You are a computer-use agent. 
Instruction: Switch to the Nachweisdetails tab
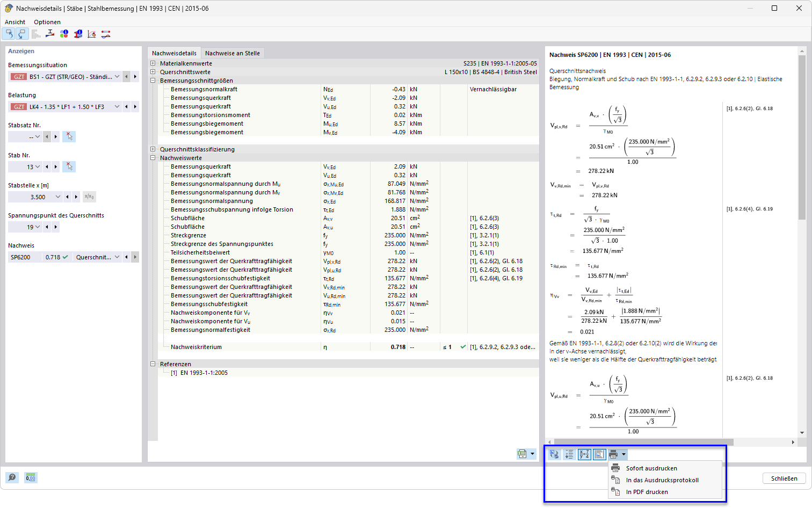tap(174, 53)
